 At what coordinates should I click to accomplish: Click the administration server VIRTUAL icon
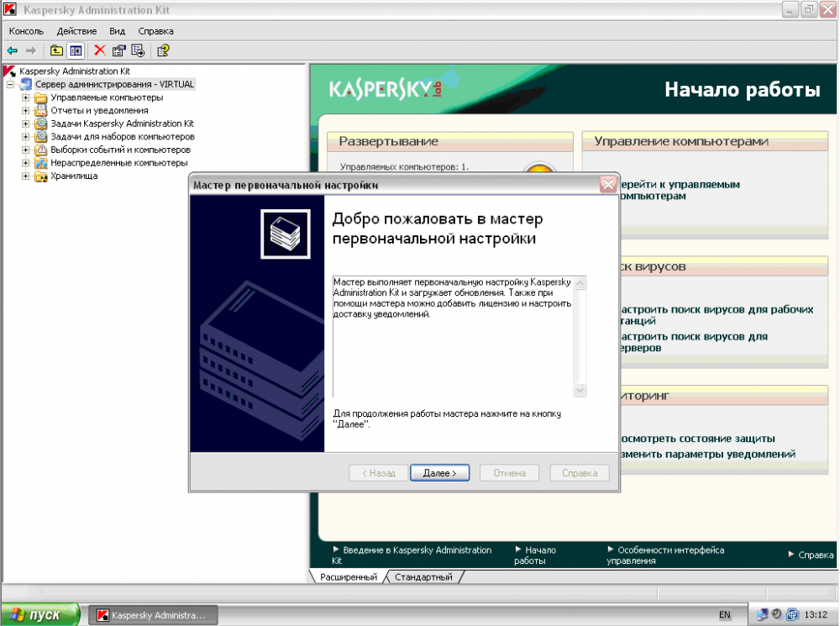26,84
